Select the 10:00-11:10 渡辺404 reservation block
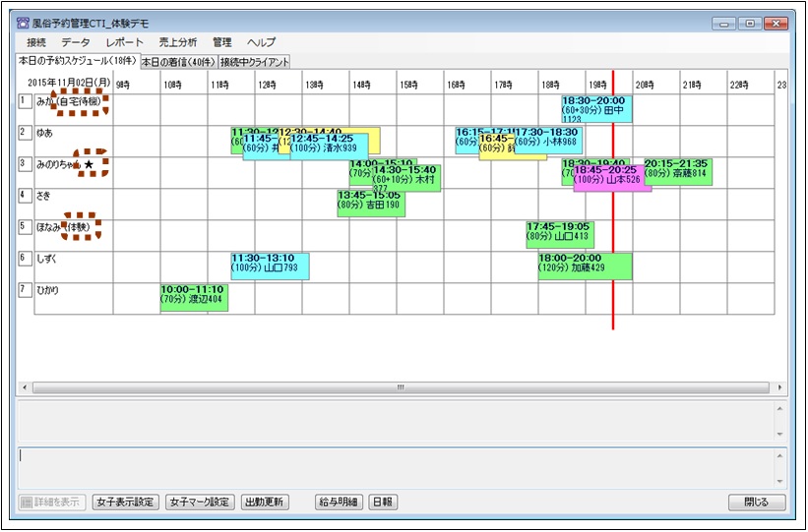This screenshot has width=808, height=532. pyautogui.click(x=194, y=298)
